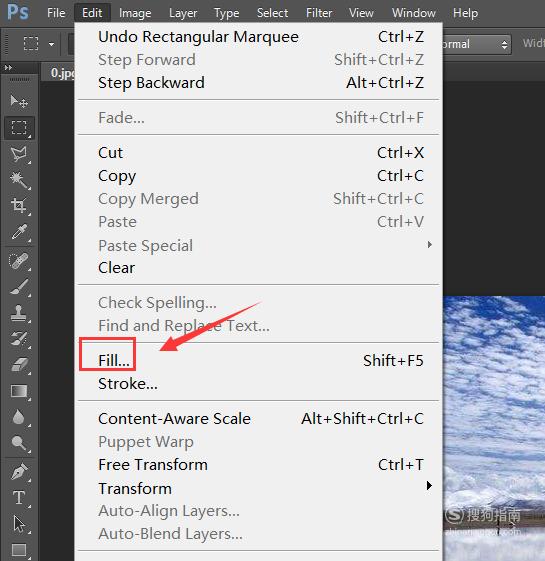This screenshot has width=545, height=561.
Task: Select the Spot Healing Brush tool
Action: pos(19,261)
